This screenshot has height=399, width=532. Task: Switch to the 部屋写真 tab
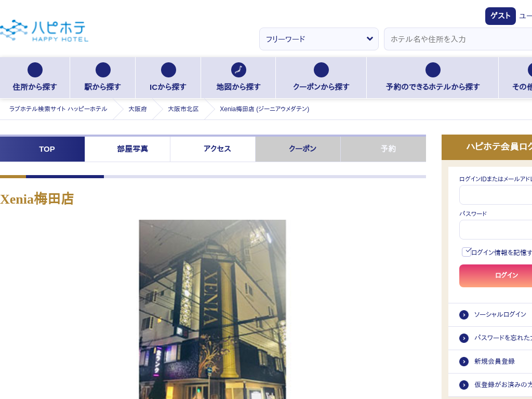[x=127, y=149]
